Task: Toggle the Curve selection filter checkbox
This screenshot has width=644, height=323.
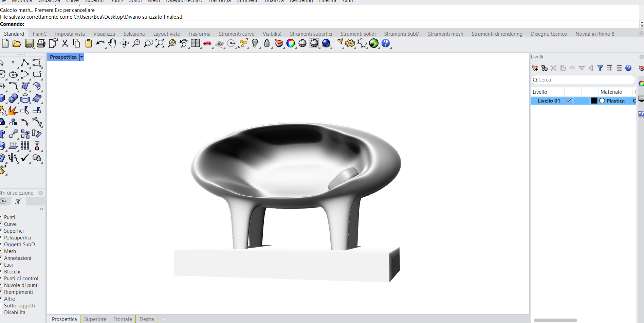Action: point(1,224)
